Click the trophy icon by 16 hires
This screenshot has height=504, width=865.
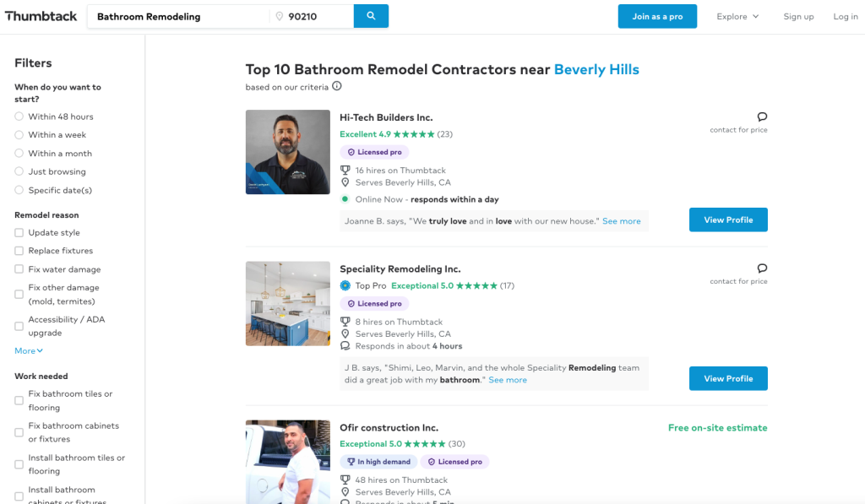coord(345,171)
